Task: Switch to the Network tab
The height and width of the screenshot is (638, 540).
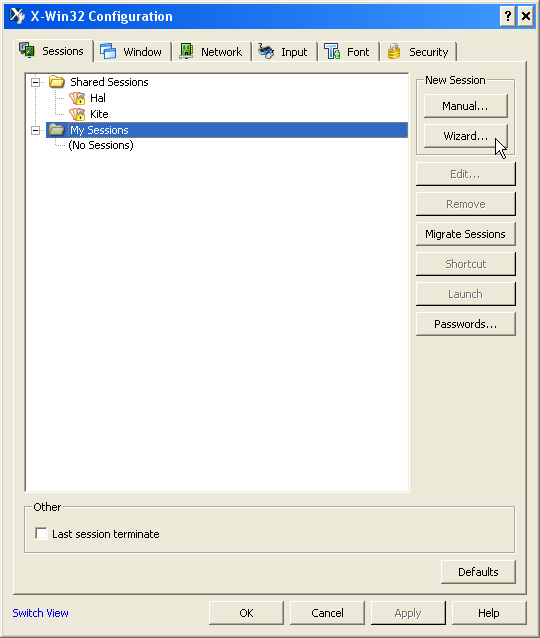Action: (211, 52)
